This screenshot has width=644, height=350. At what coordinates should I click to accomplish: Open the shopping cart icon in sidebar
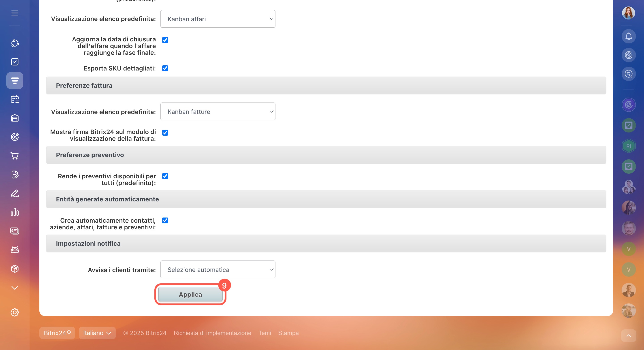pyautogui.click(x=15, y=156)
